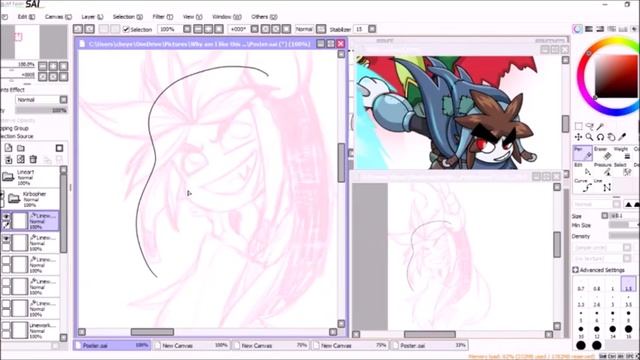Show the color wheel panel

[x=577, y=29]
